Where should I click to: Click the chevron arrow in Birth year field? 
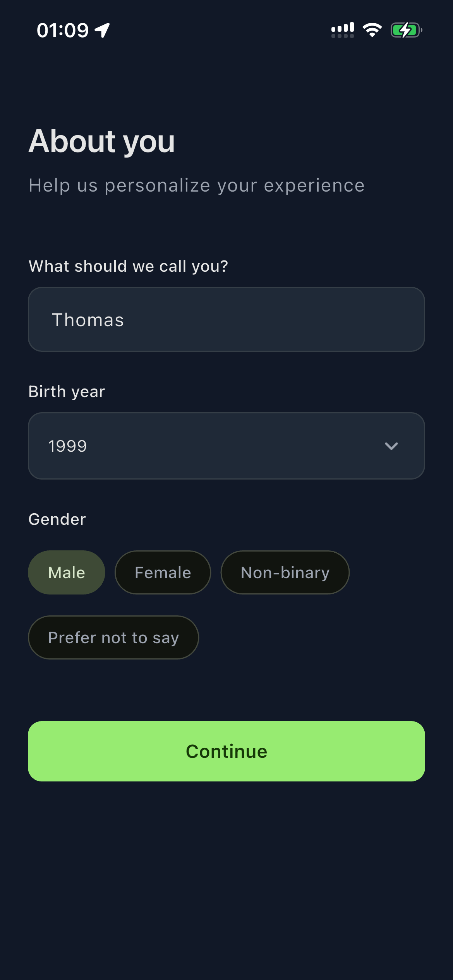[391, 446]
